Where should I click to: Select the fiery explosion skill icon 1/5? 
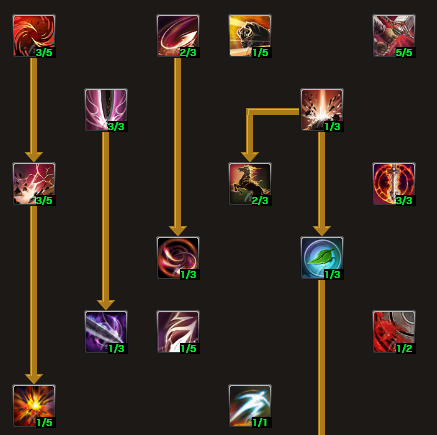pos(34,406)
